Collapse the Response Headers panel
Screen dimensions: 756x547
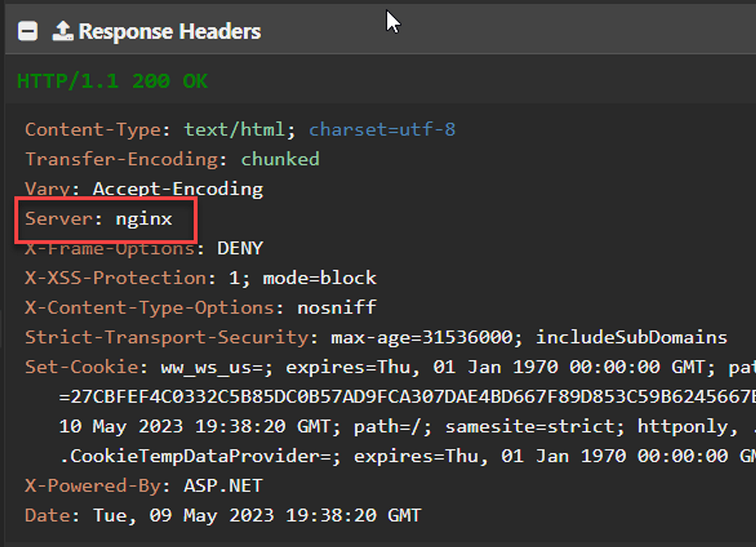(x=27, y=30)
